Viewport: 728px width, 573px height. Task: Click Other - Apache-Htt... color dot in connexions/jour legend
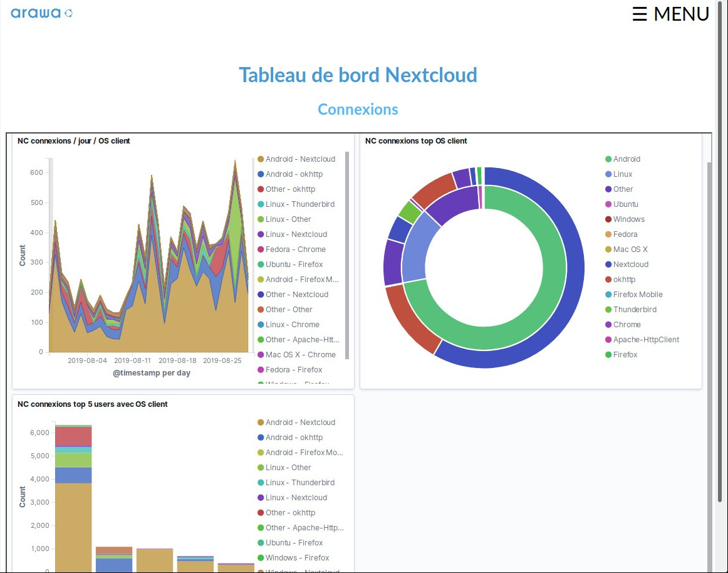tap(261, 340)
